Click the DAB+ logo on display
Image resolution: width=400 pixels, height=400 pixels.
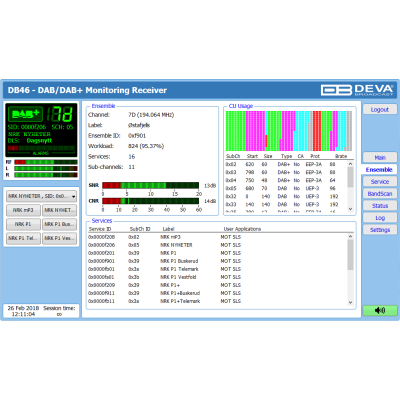point(25,114)
